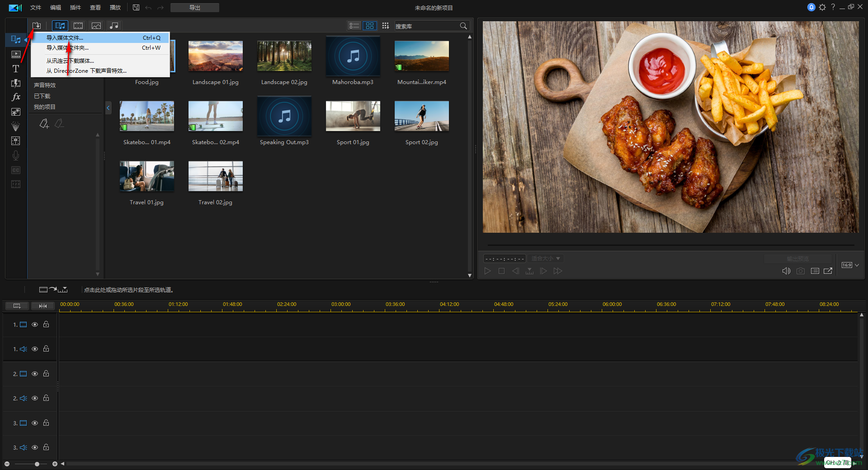Open the Particle Room icon
The image size is (868, 470).
click(16, 126)
